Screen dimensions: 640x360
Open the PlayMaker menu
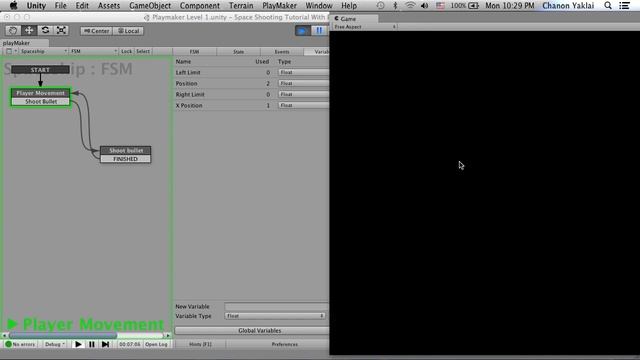279,6
